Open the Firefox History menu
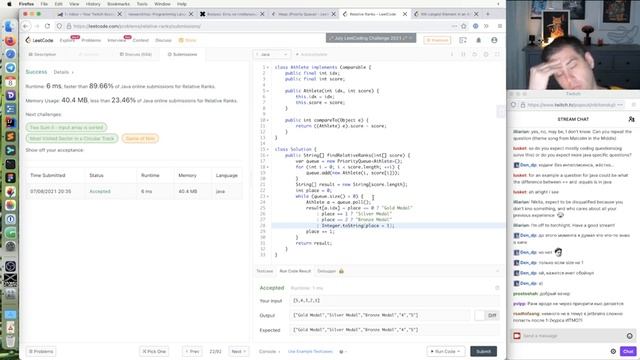 coord(93,4)
